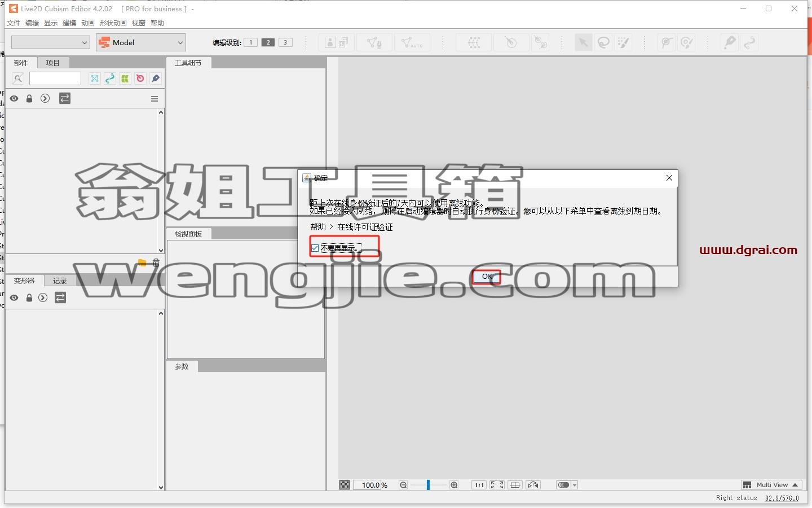
Task: Open the 帮助 menu
Action: (157, 23)
